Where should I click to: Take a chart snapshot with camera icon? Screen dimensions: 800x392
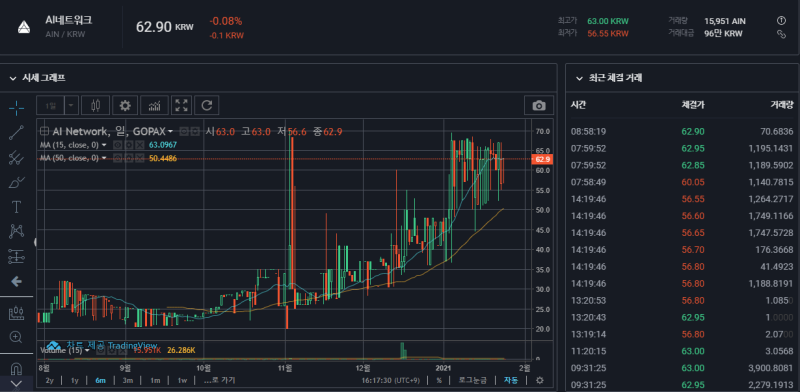(x=539, y=106)
